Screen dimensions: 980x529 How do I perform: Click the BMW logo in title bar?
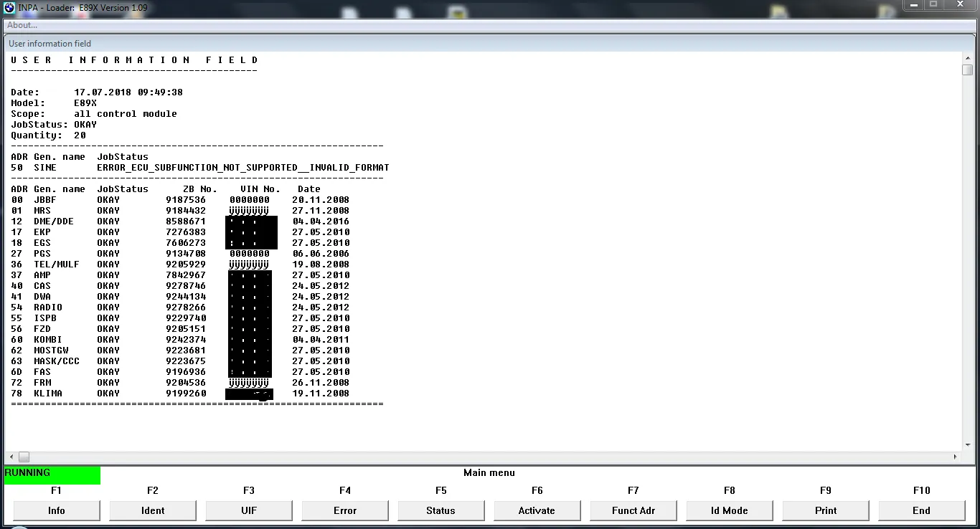(9, 8)
